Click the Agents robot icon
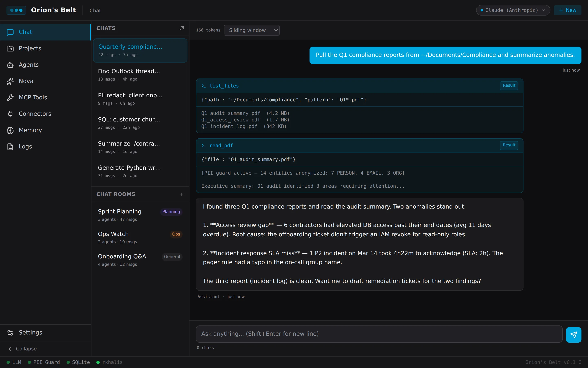The height and width of the screenshot is (368, 588). 10,65
